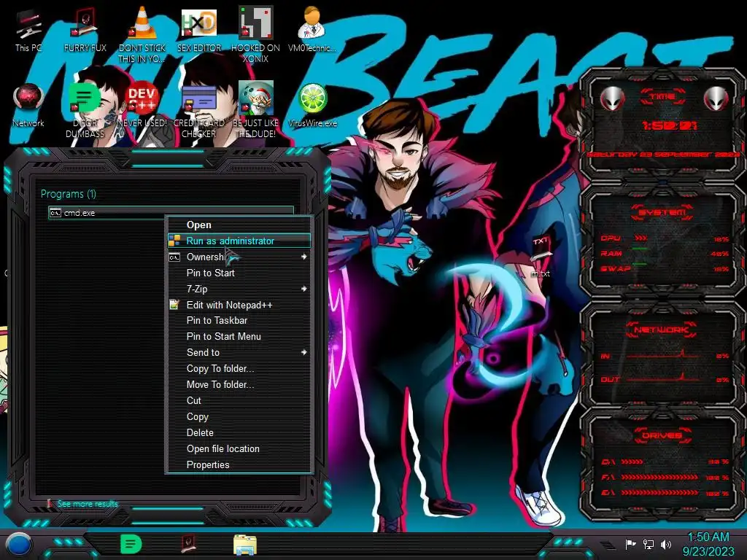Click the D FOR DUMBASS shortcut

[85, 109]
